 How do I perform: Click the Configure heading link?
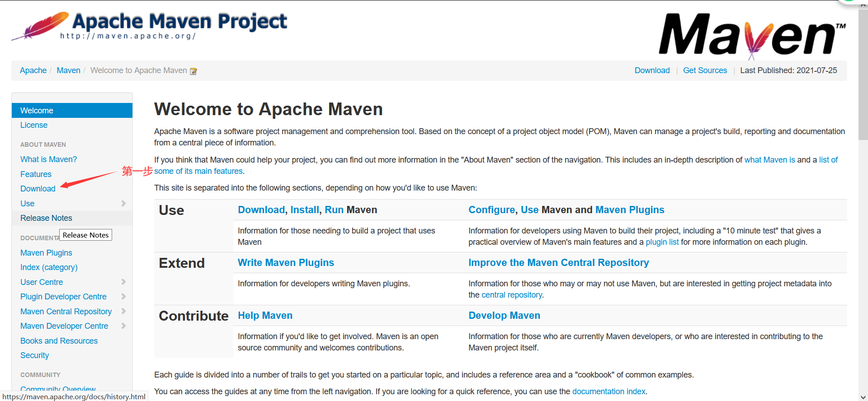pos(491,210)
